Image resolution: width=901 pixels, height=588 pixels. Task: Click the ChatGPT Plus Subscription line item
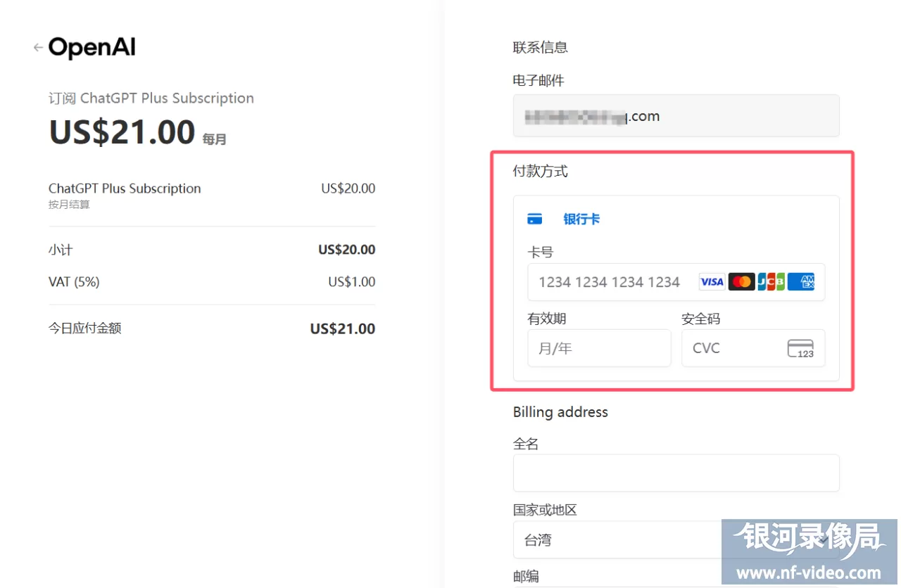coord(125,188)
